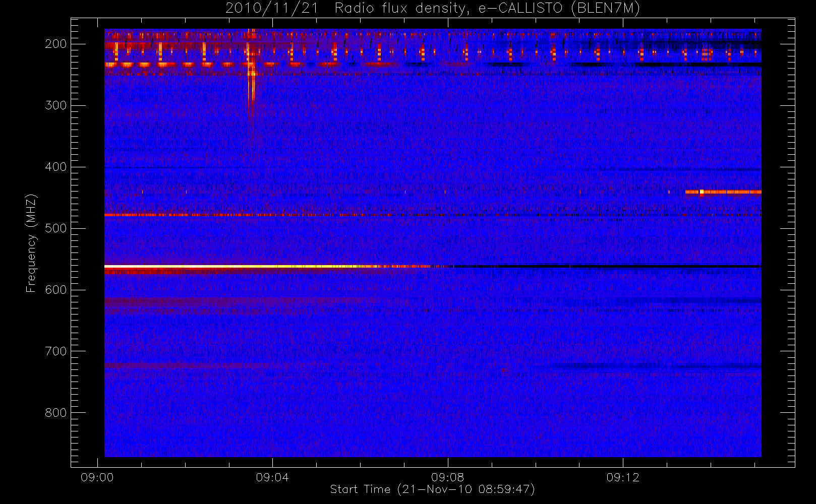Screen dimensions: 816x504
Task: Click the '800' frequency tick label
Action: (56, 413)
